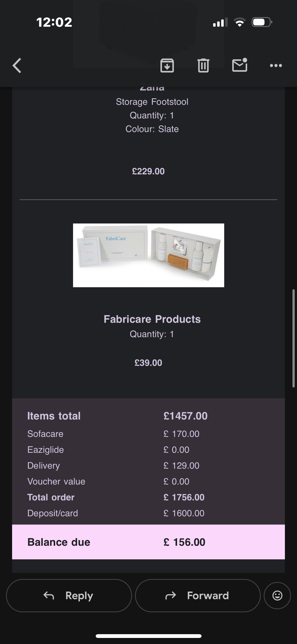Tap the Items total row label

pyautogui.click(x=54, y=416)
